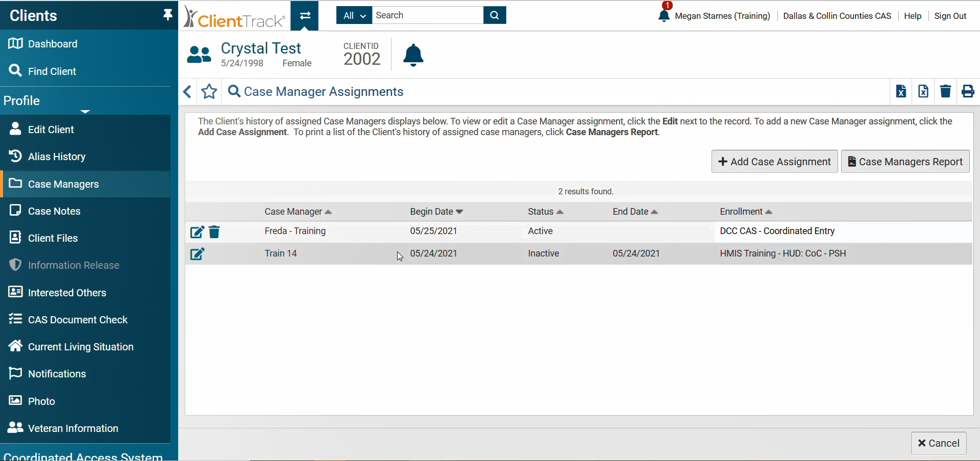Click the client group people icon
The width and height of the screenshot is (980, 461).
coord(199,55)
